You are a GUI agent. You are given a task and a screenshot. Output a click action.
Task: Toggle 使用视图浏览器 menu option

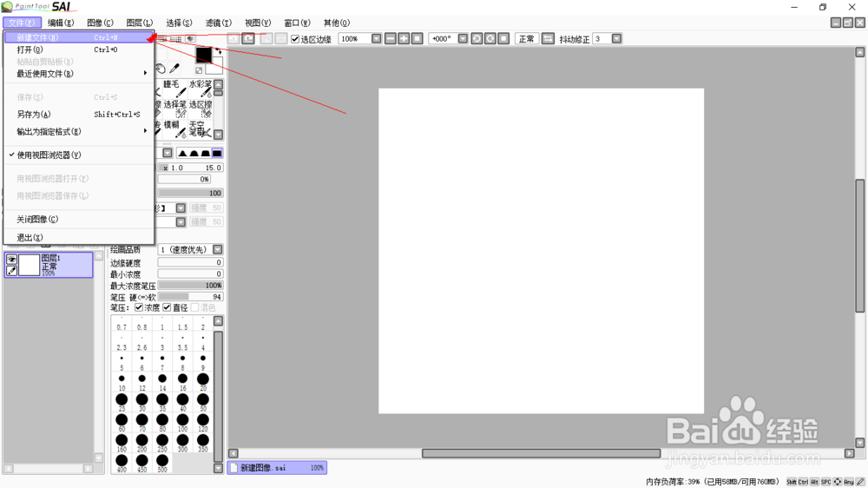click(79, 155)
